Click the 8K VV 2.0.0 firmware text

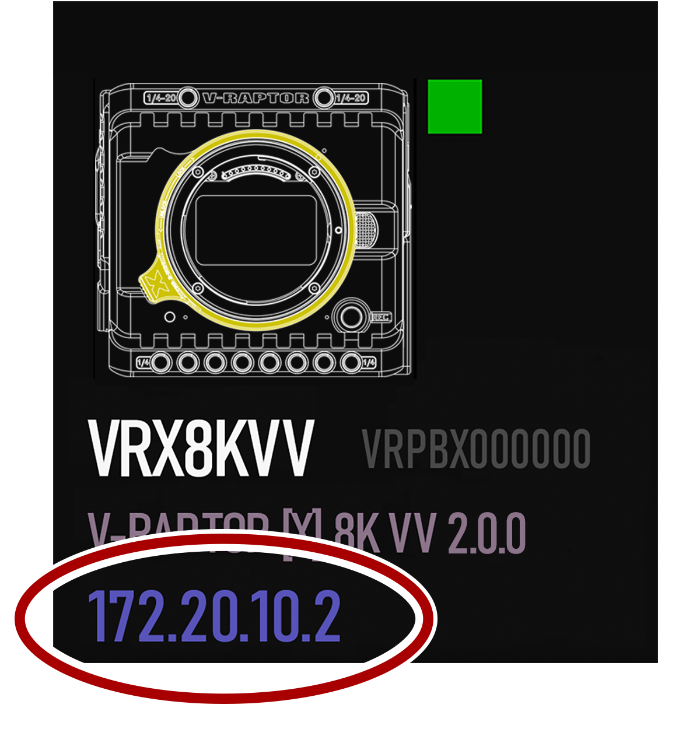point(430,534)
